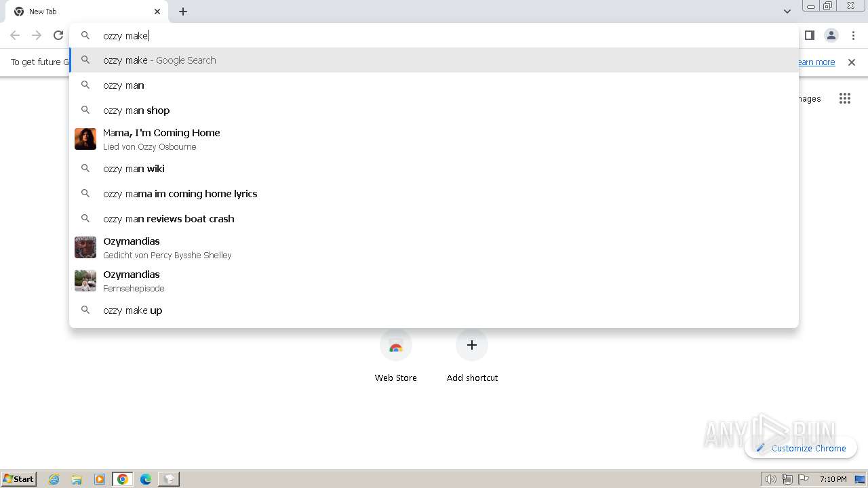Select 'ozzy make - Google Search' suggestion
This screenshot has height=488, width=868.
(x=434, y=60)
